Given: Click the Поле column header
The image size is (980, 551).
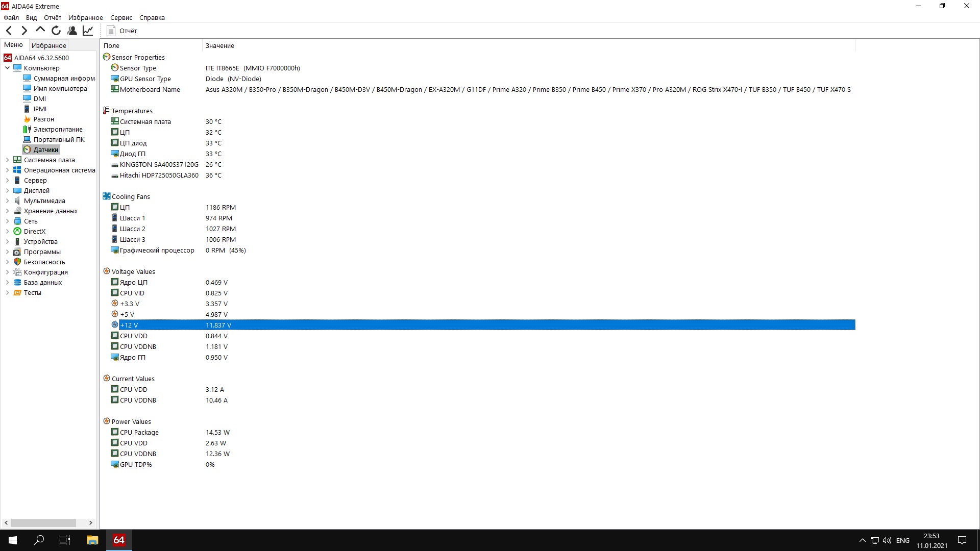Looking at the screenshot, I should (x=151, y=45).
